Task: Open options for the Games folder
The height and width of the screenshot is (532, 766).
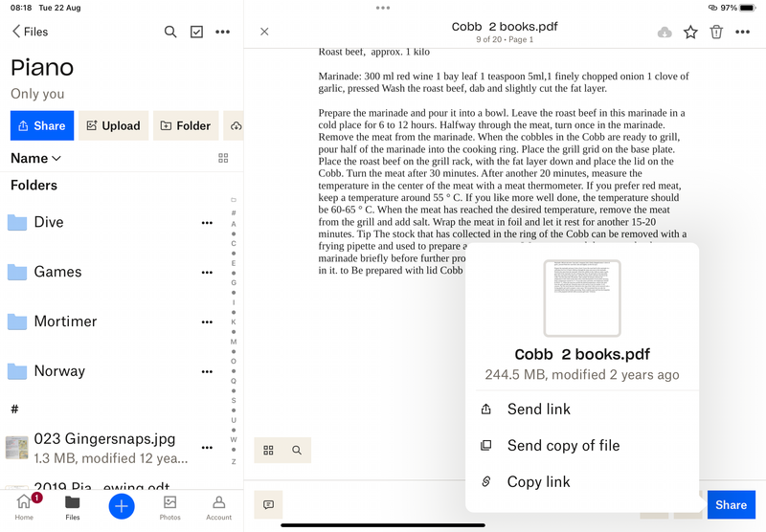Action: (207, 273)
